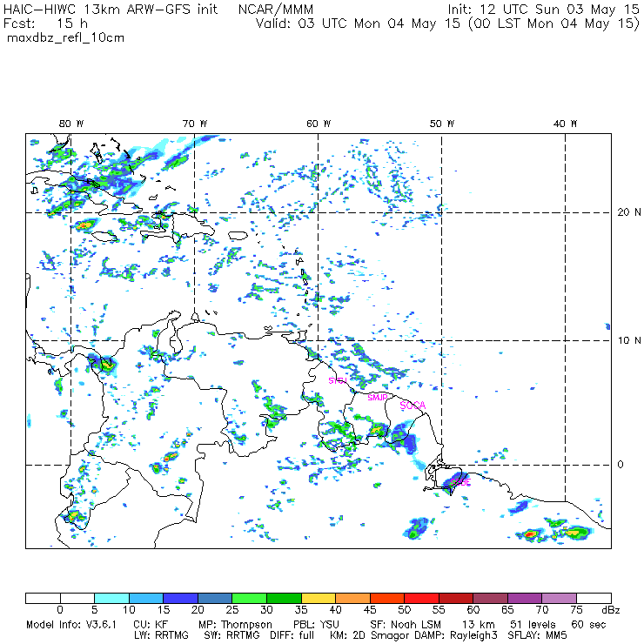Click the SMJP station label on map
Viewport: 644px width, 644px height.
378,397
